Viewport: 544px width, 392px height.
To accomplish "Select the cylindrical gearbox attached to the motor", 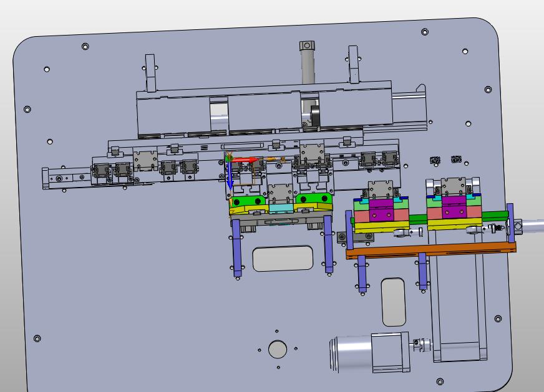I will click(x=351, y=354).
